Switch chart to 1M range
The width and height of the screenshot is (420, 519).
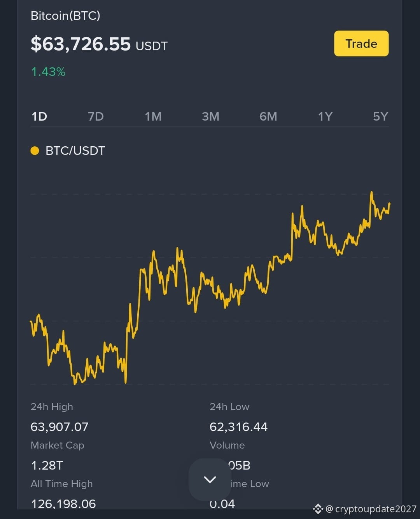[153, 116]
